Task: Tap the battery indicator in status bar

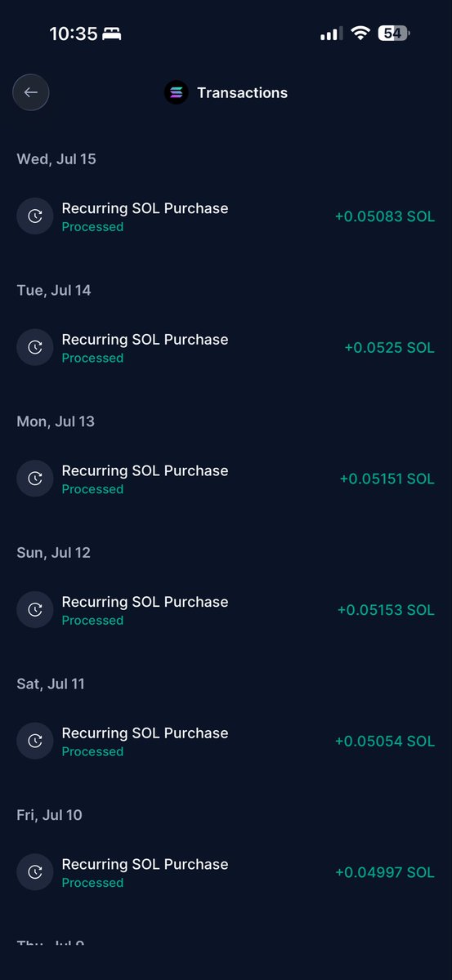Action: click(394, 33)
